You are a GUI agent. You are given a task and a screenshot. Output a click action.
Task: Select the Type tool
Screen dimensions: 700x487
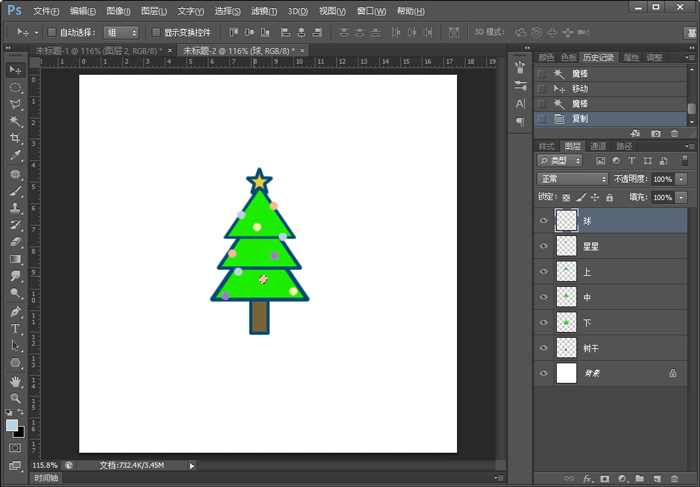(15, 329)
